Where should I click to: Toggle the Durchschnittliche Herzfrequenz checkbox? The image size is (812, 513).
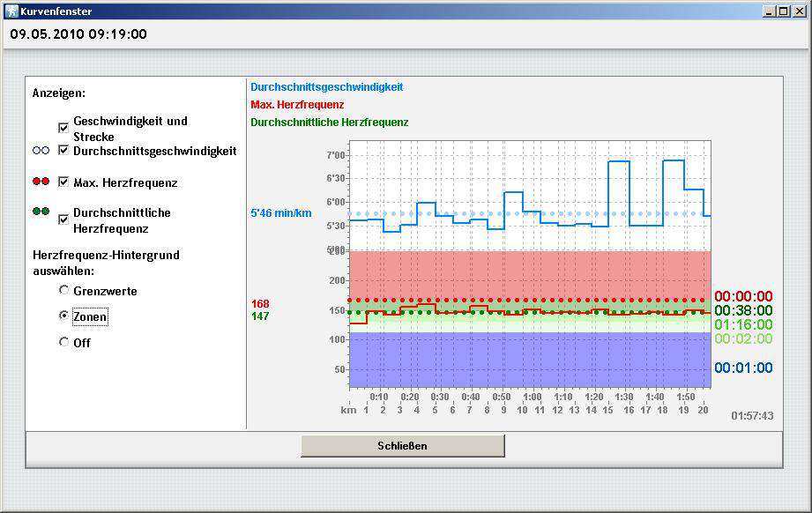(63, 219)
